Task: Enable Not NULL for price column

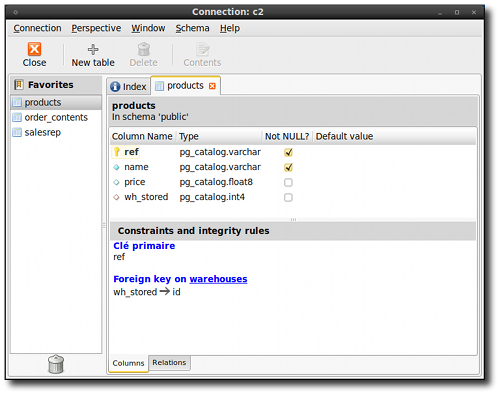Action: pyautogui.click(x=288, y=182)
